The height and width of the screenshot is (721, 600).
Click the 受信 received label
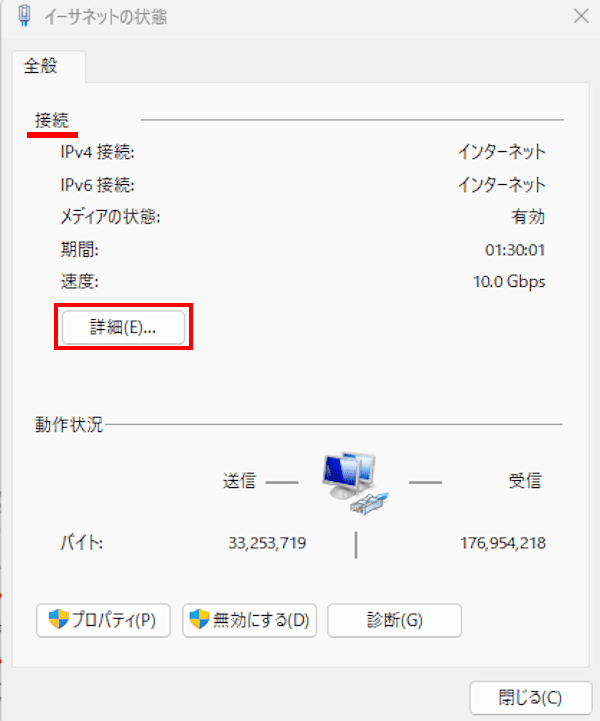pyautogui.click(x=525, y=481)
